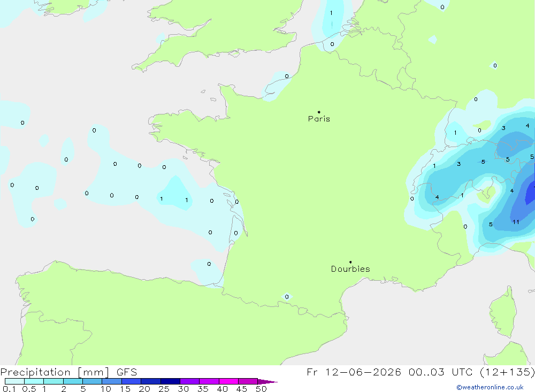Image resolution: width=535 pixels, height=392 pixels.
Task: Click the '20' legend scale label
Action: [x=144, y=389]
